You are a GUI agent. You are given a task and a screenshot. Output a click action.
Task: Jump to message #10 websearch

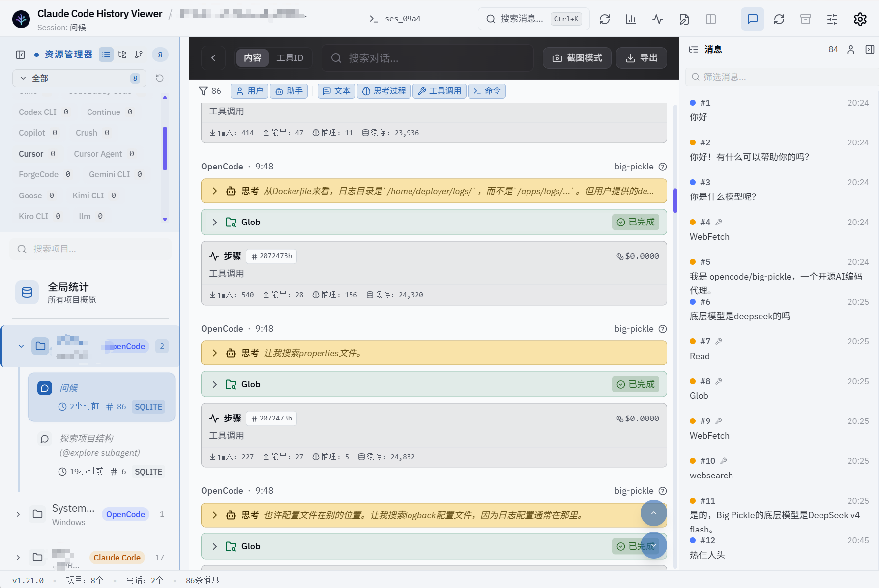pos(779,468)
